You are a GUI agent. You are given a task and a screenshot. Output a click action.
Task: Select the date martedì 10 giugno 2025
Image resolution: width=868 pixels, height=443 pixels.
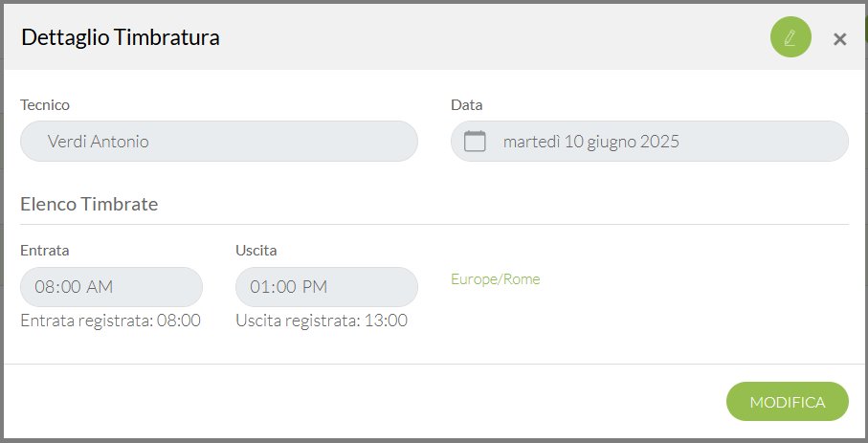click(x=590, y=142)
